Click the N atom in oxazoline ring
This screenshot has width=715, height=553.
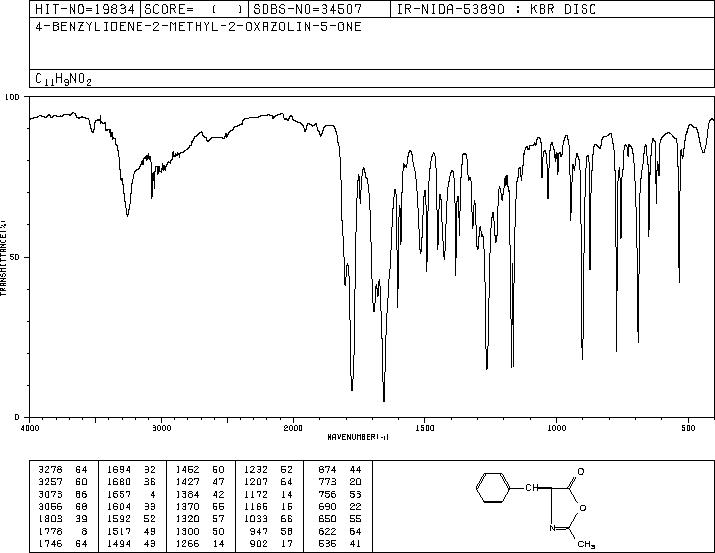click(x=552, y=528)
